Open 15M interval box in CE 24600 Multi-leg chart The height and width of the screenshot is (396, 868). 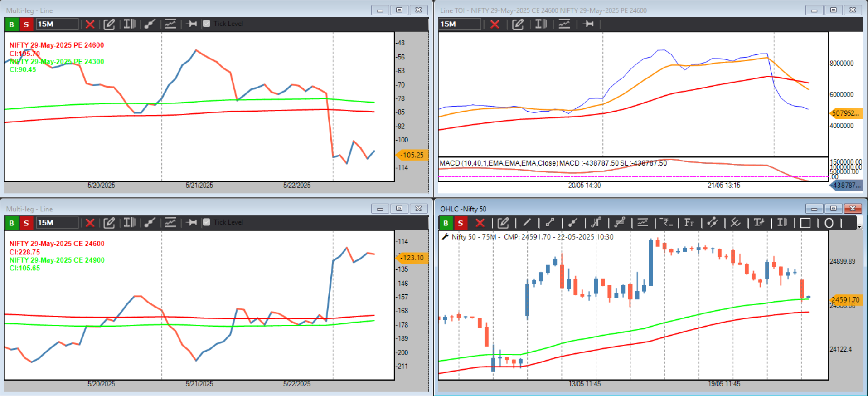(x=57, y=223)
